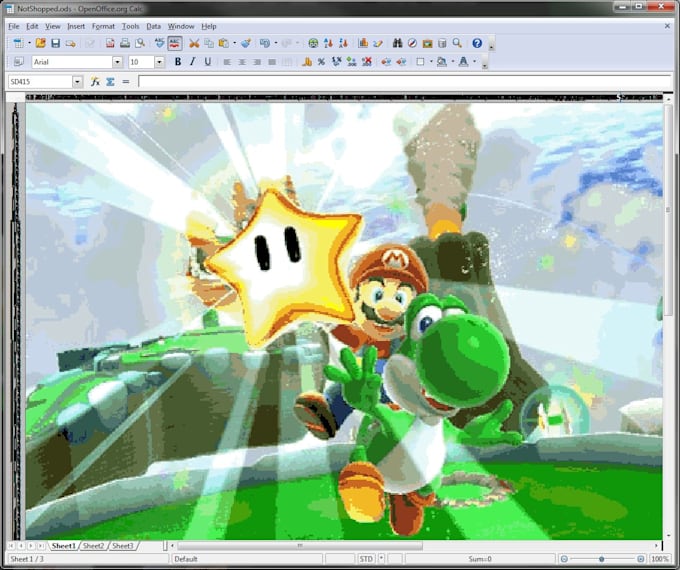Sort data descending icon
Viewport: 680px width, 570px height.
(x=343, y=43)
